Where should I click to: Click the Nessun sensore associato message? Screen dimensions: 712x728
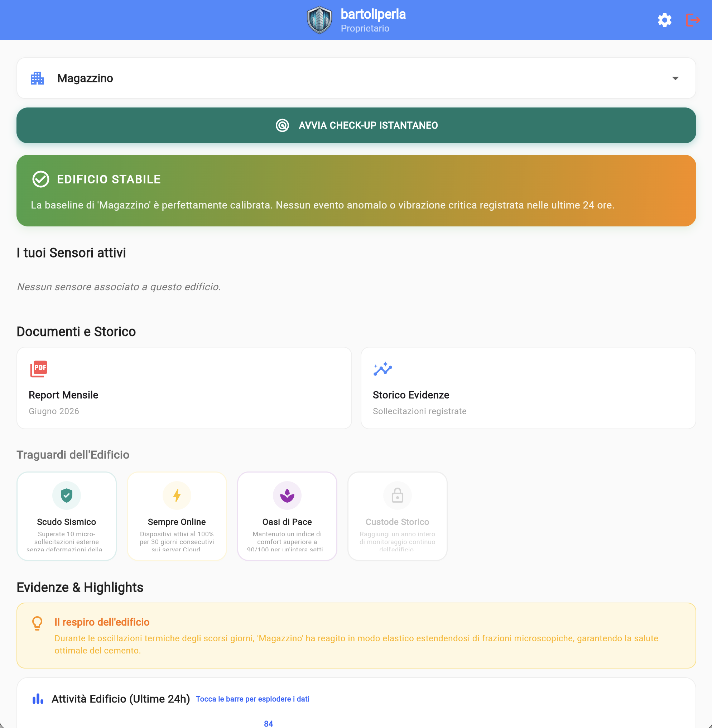(119, 287)
